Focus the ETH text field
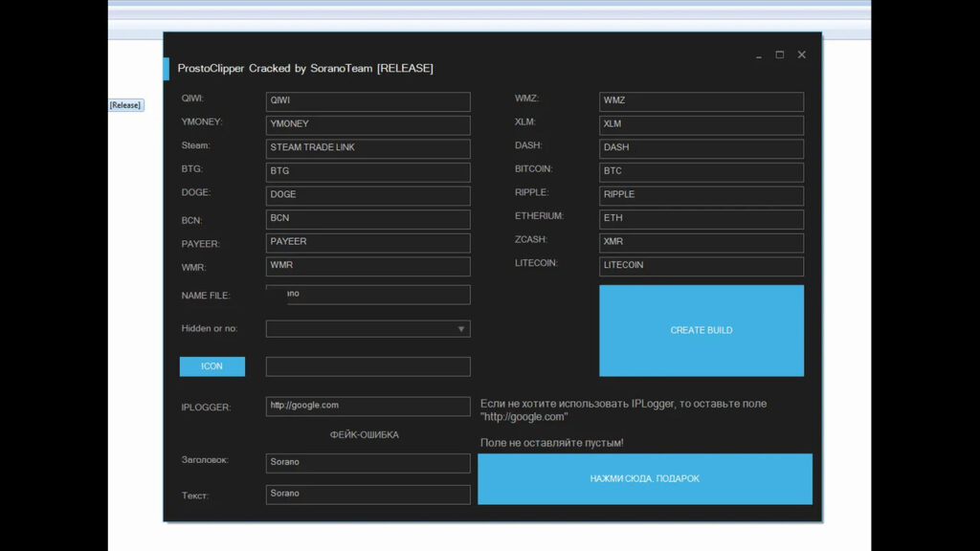Viewport: 980px width, 551px height. pyautogui.click(x=702, y=219)
